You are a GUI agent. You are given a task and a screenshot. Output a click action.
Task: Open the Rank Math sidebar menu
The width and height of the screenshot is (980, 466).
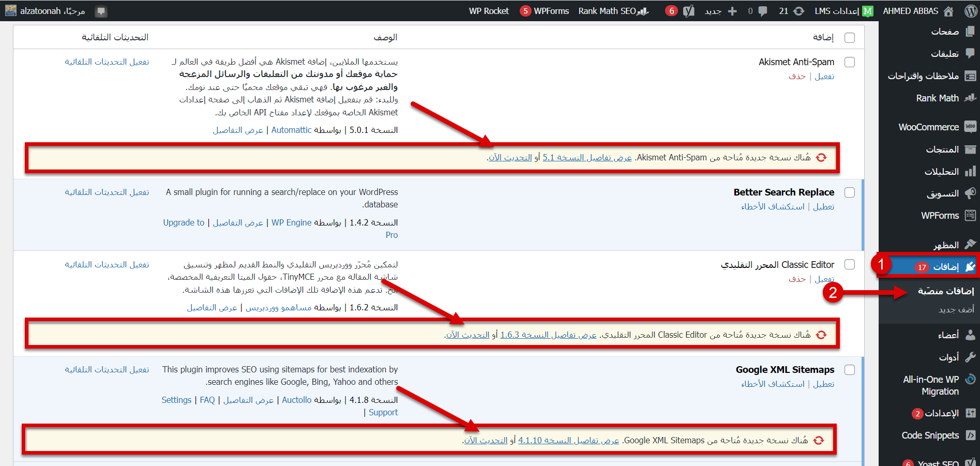937,98
